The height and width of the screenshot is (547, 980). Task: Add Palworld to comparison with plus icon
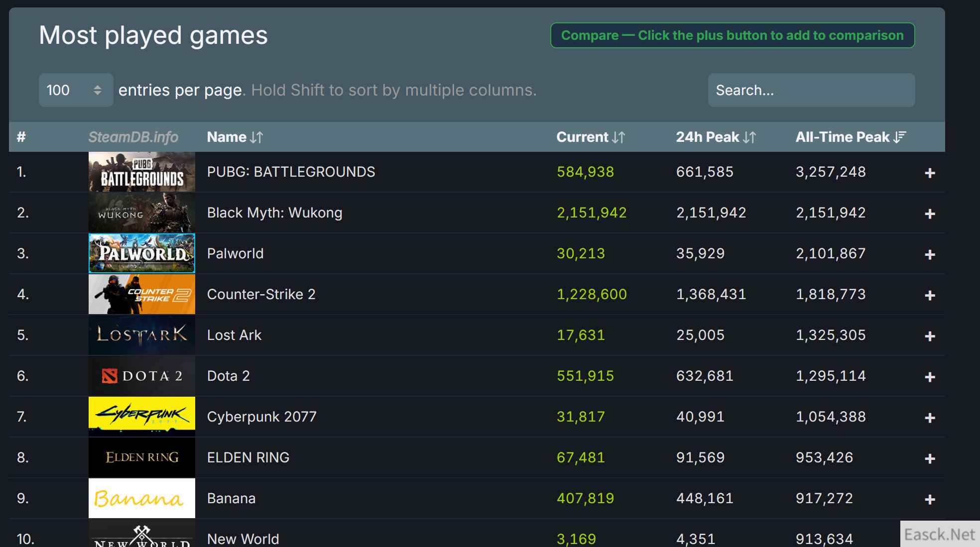tap(930, 254)
